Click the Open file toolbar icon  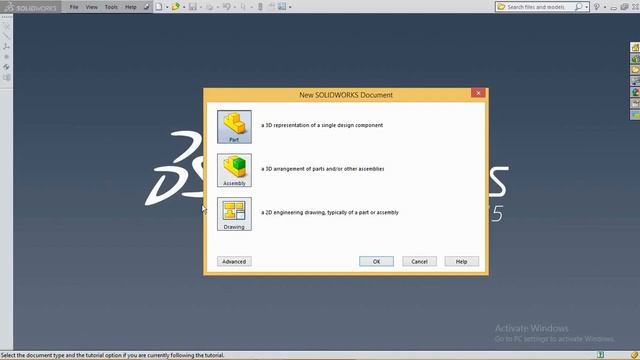pos(176,7)
